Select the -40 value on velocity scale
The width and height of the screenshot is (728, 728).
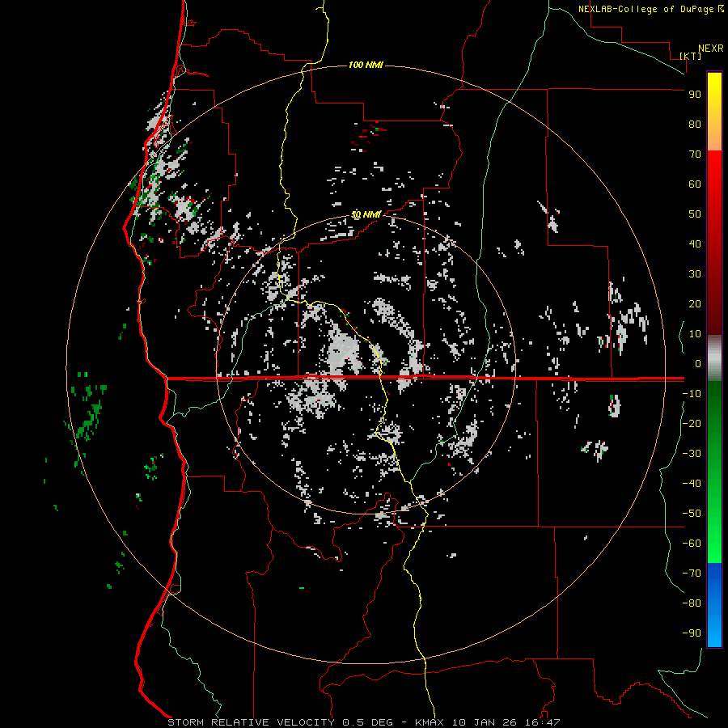(692, 484)
